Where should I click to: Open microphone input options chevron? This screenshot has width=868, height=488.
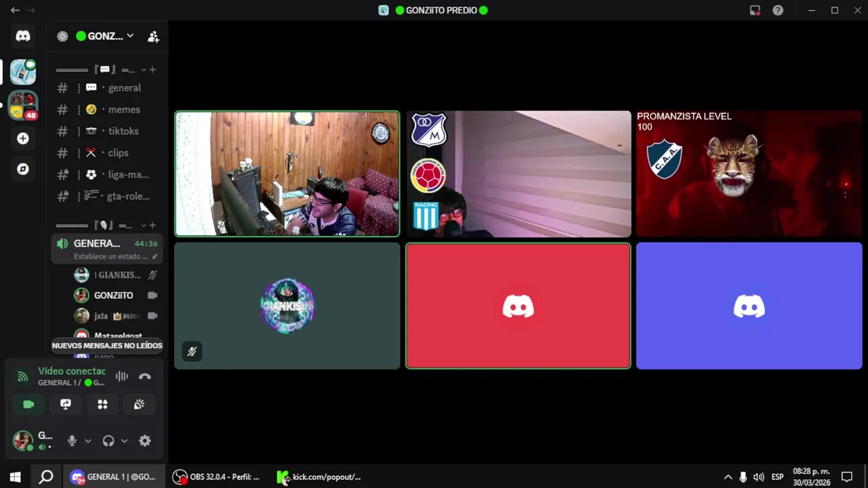[x=87, y=441]
